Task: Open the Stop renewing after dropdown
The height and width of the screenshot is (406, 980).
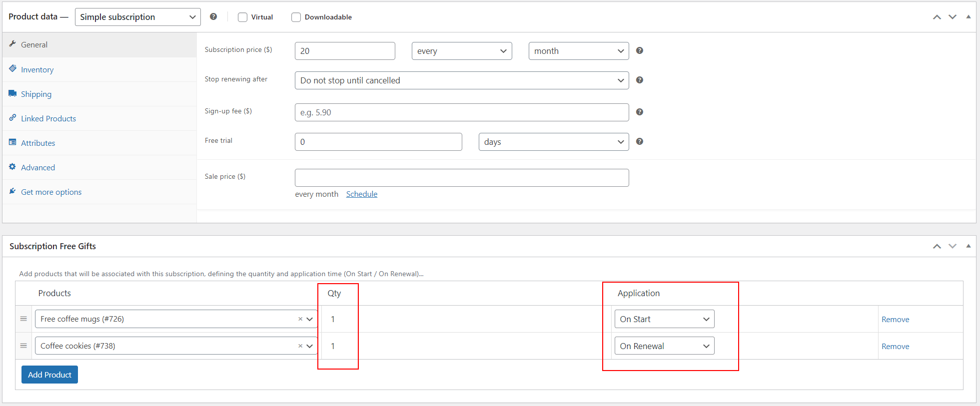Action: (x=462, y=80)
